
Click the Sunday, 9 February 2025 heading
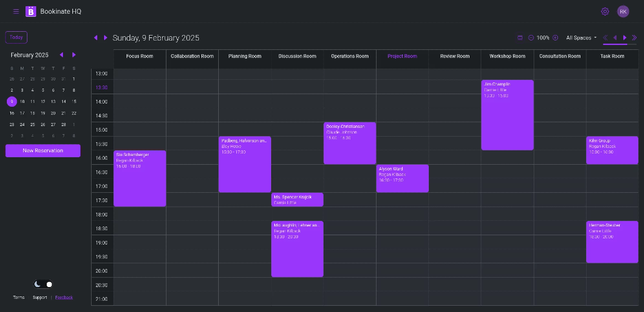156,38
